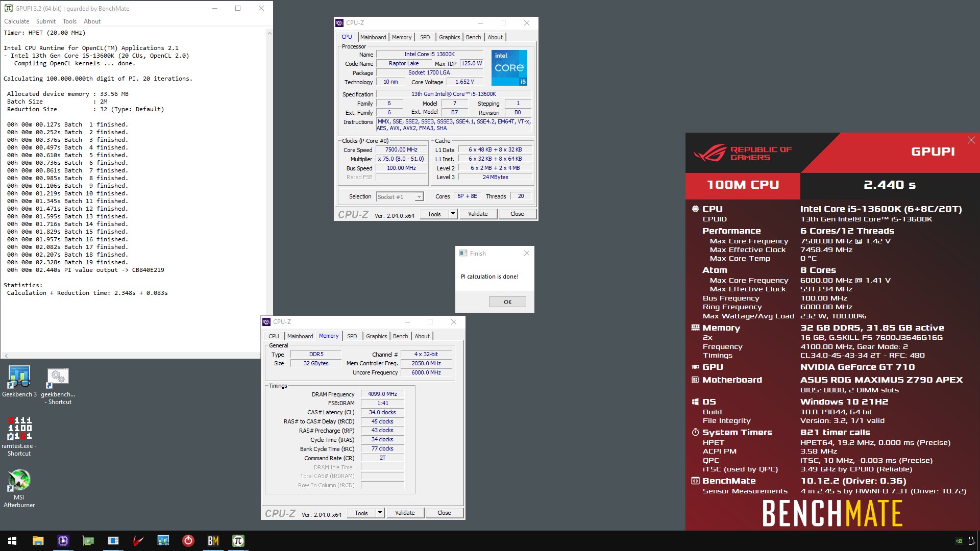The height and width of the screenshot is (551, 980).
Task: Open Graphics tab in lower CPU-Z window
Action: point(376,336)
